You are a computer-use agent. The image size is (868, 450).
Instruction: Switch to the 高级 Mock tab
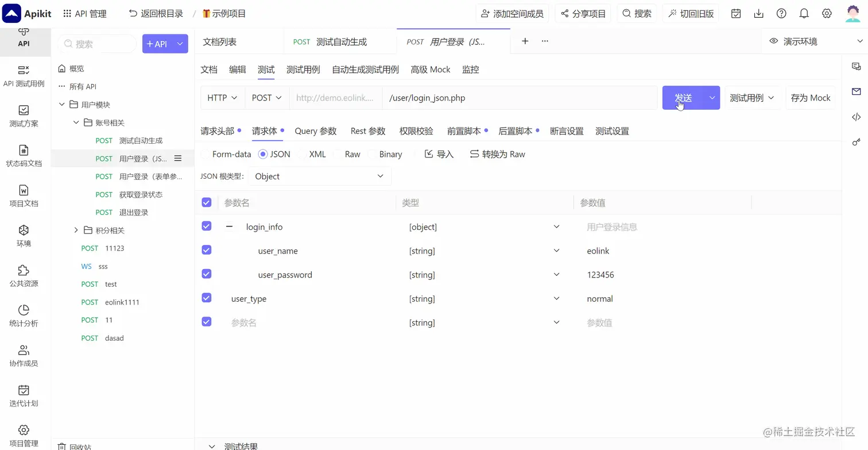(431, 70)
